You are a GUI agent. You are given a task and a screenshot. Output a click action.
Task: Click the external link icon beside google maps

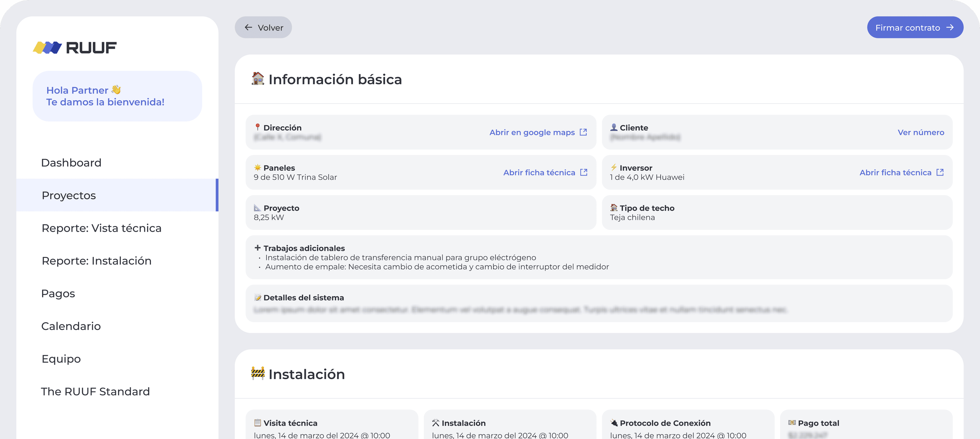pos(583,132)
